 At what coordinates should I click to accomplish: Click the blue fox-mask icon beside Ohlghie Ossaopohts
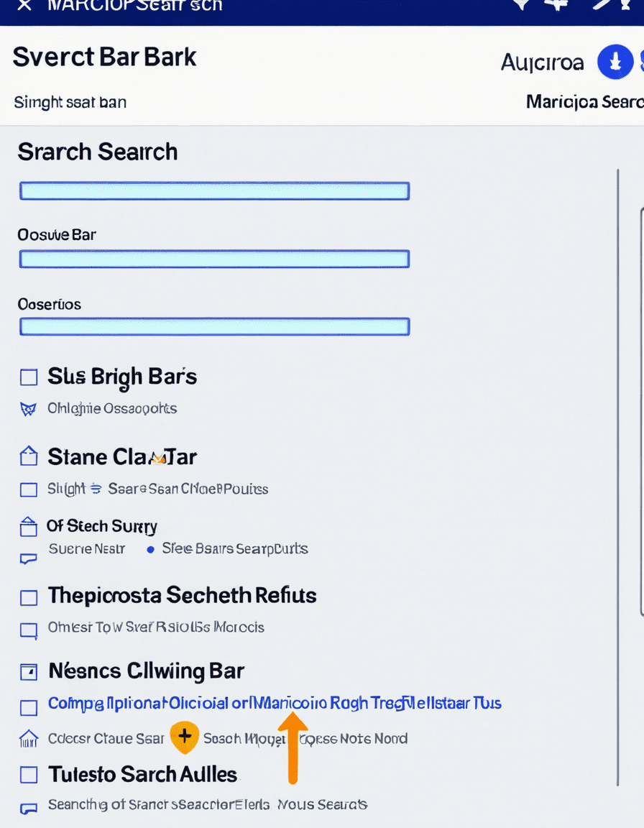[28, 409]
